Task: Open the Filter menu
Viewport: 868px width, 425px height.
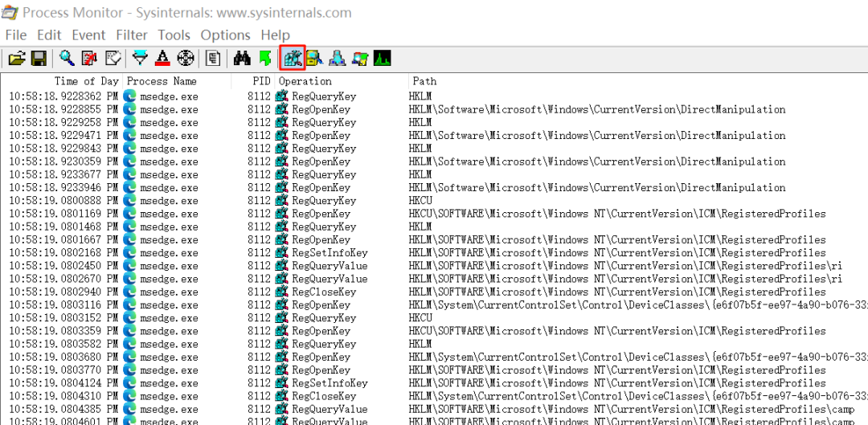Action: [x=132, y=35]
